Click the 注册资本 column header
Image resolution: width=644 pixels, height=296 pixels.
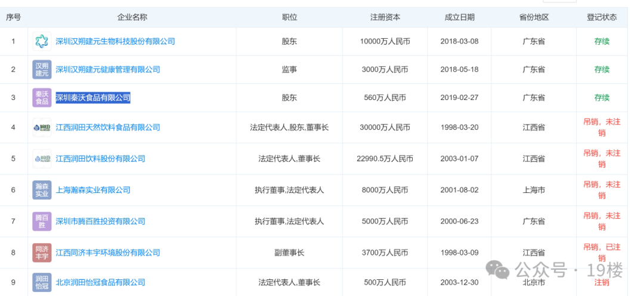[x=385, y=17]
